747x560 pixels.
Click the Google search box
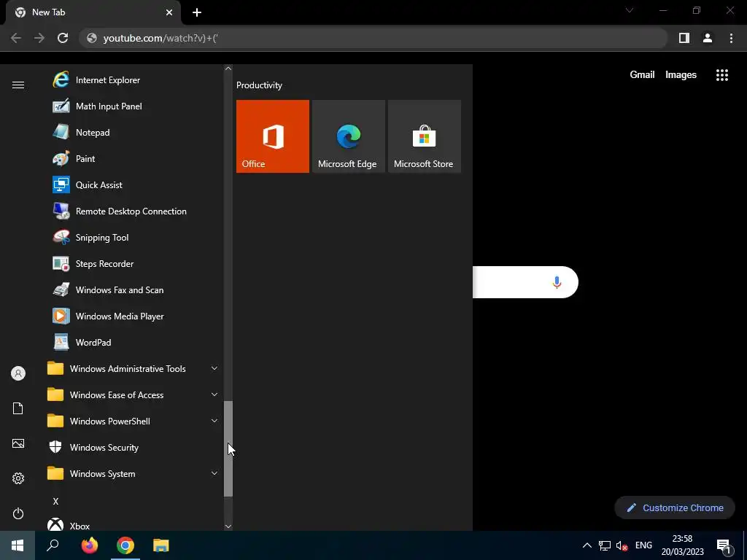click(525, 282)
